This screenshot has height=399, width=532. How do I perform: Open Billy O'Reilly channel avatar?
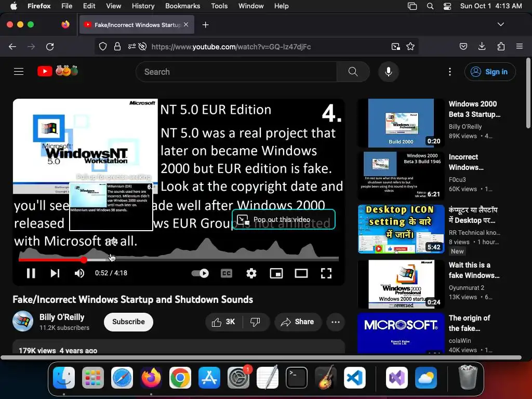[x=23, y=321]
